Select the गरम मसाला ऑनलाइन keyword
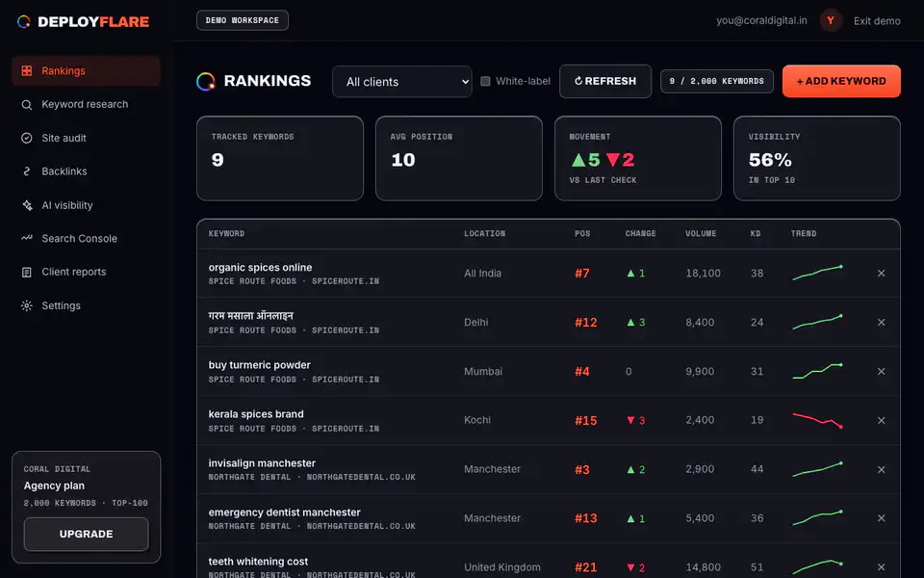This screenshot has height=578, width=924. tap(250, 316)
